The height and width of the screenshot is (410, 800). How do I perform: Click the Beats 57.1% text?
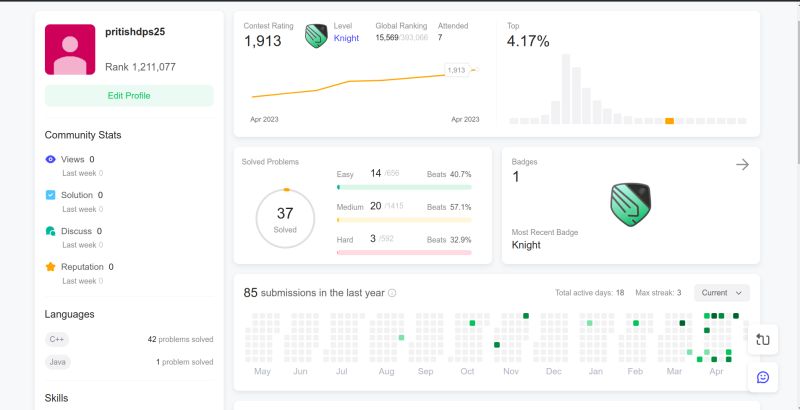[449, 207]
